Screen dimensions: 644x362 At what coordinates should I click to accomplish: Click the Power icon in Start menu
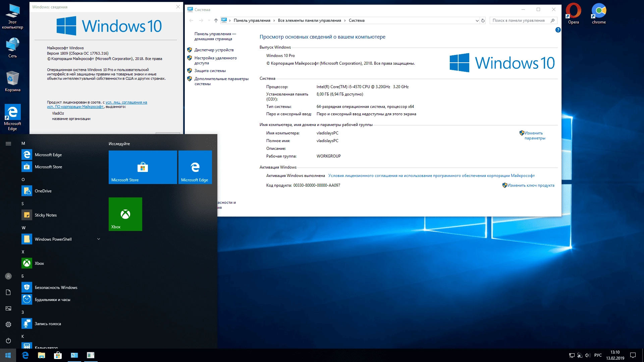tap(8, 341)
